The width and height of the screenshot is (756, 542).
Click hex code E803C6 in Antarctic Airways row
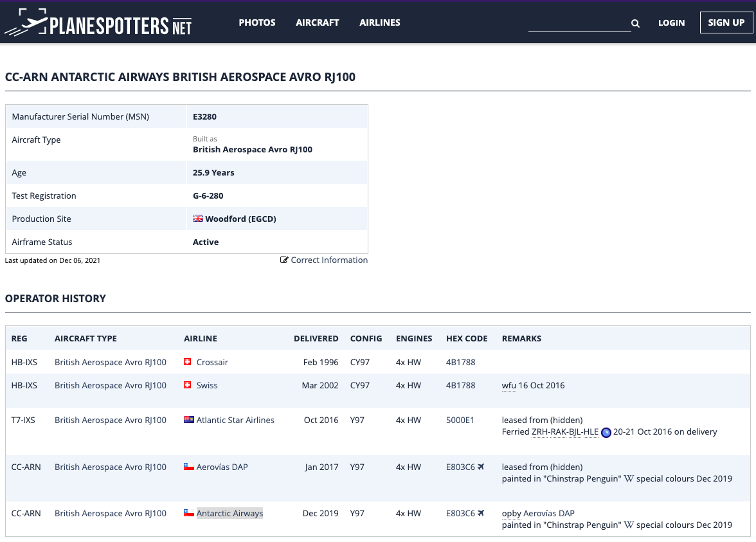460,513
